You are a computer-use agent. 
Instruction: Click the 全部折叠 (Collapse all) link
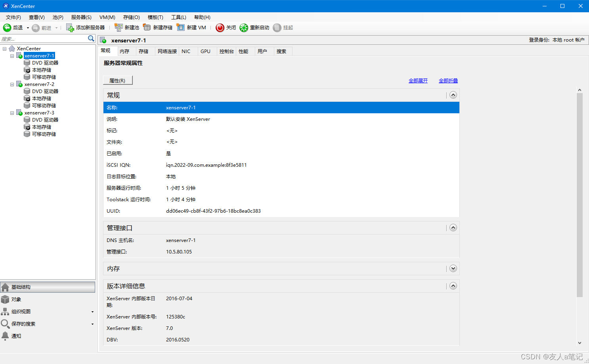pos(448,80)
